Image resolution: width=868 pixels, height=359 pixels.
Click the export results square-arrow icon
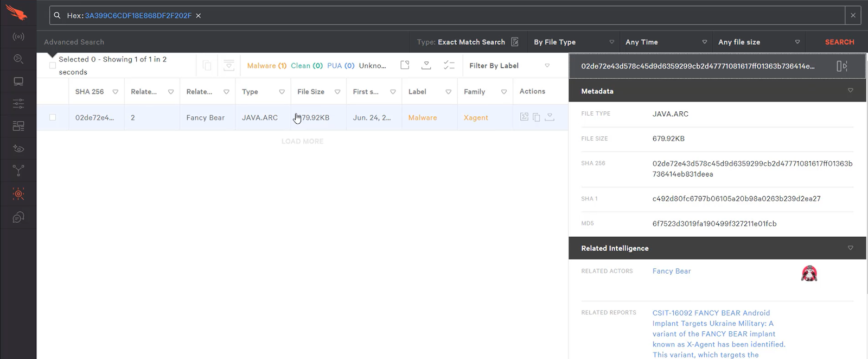coord(405,65)
